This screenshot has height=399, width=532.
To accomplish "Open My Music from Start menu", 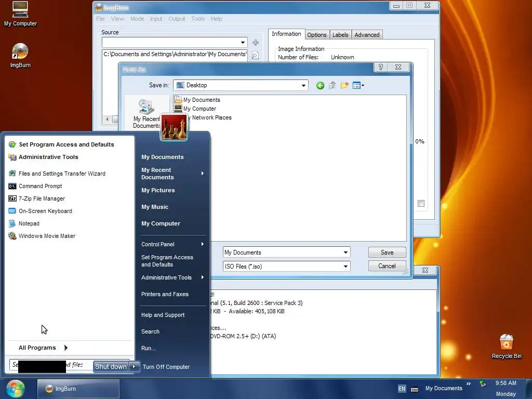I will click(x=155, y=207).
